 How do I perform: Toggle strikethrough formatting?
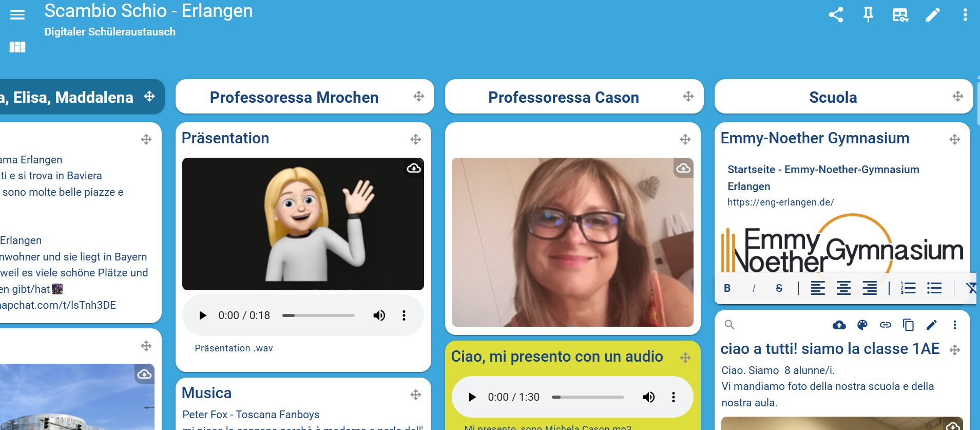coord(779,288)
